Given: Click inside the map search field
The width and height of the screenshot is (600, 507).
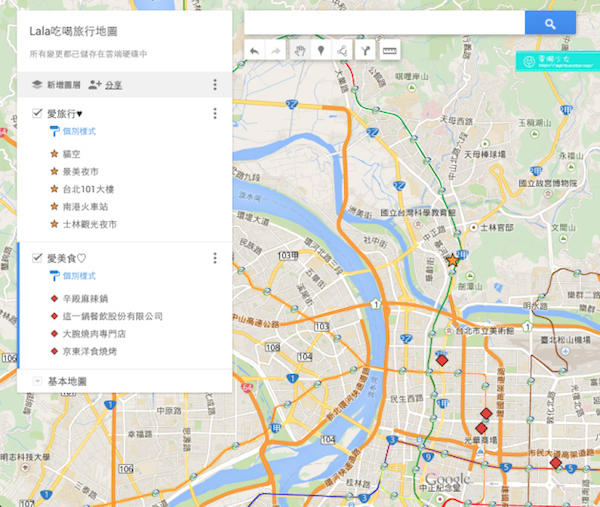Looking at the screenshot, I should click(384, 23).
